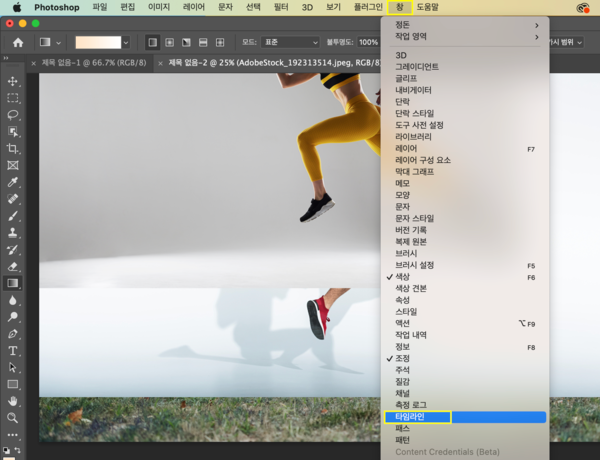
Task: Select the Type tool
Action: coord(13,351)
